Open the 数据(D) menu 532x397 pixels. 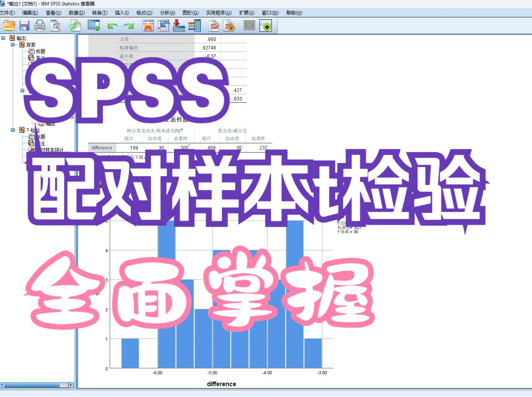[x=76, y=13]
